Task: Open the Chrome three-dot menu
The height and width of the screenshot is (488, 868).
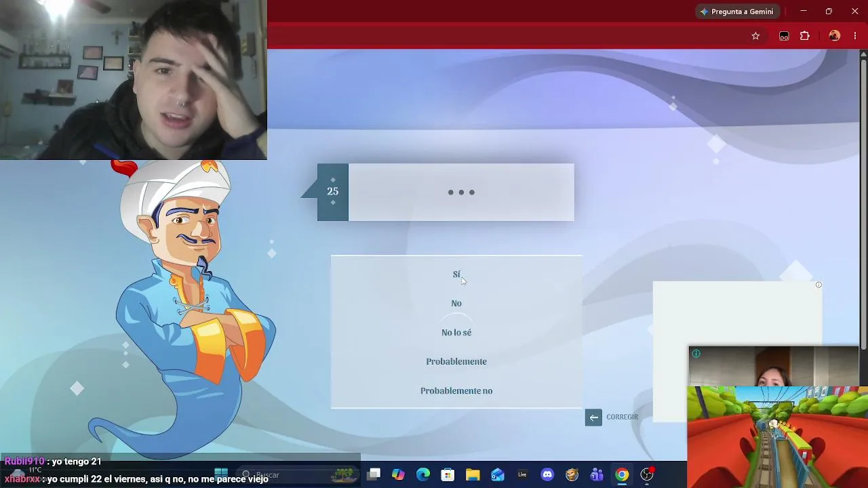Action: [855, 36]
